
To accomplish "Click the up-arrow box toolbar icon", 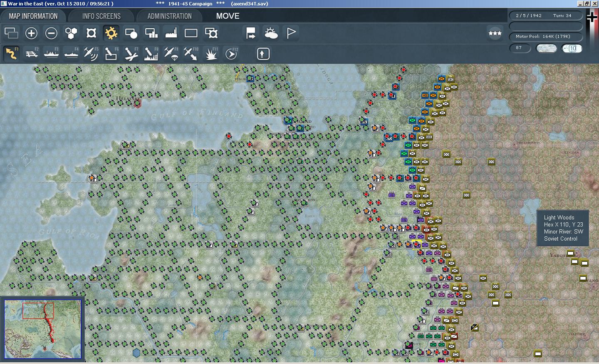I will coord(263,54).
